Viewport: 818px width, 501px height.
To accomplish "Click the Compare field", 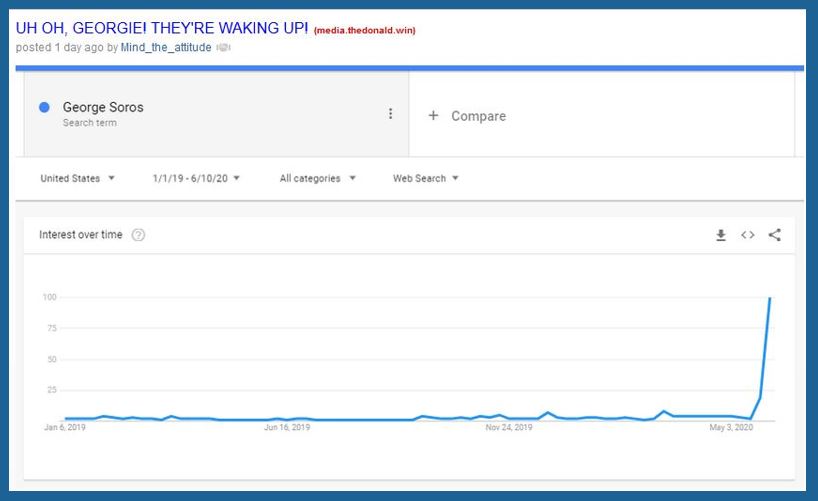I will [602, 114].
